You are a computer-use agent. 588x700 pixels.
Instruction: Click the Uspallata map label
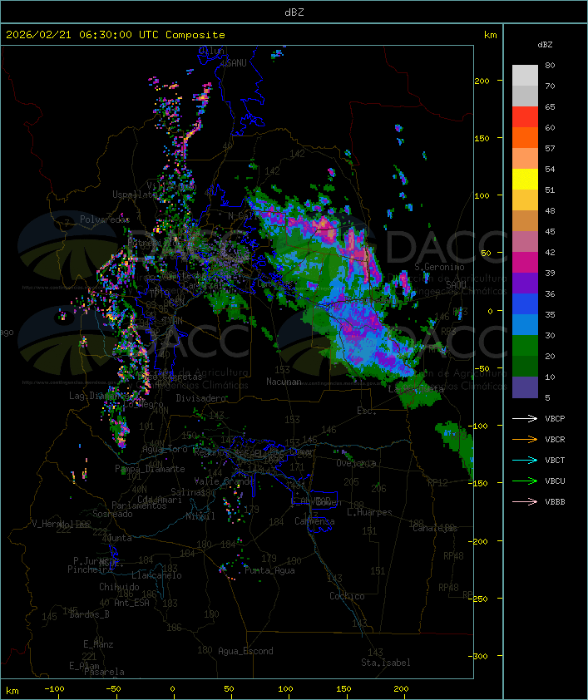tap(135, 195)
